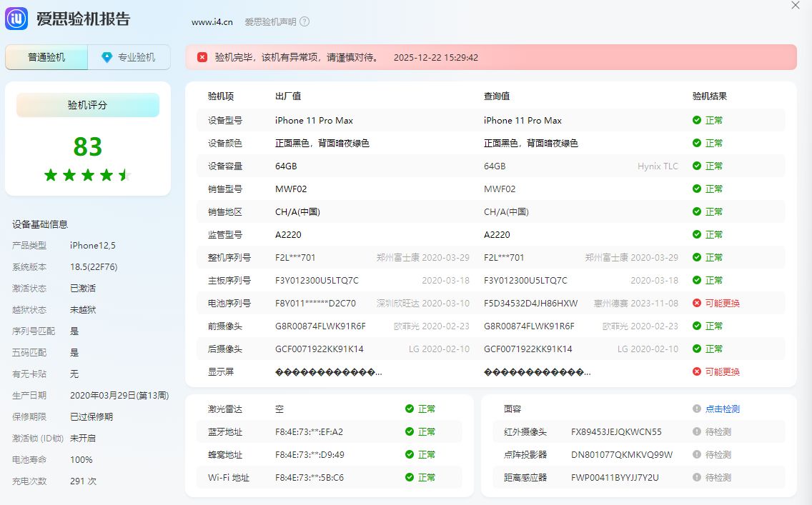Click gray pending icon in 距离感应器 row
This screenshot has width=812, height=505.
tap(696, 477)
